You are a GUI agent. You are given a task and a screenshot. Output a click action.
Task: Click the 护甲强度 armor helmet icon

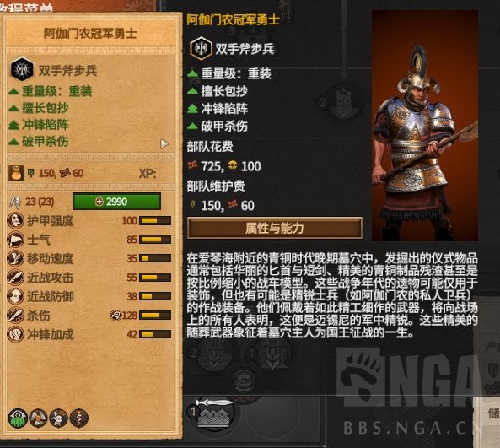point(16,220)
